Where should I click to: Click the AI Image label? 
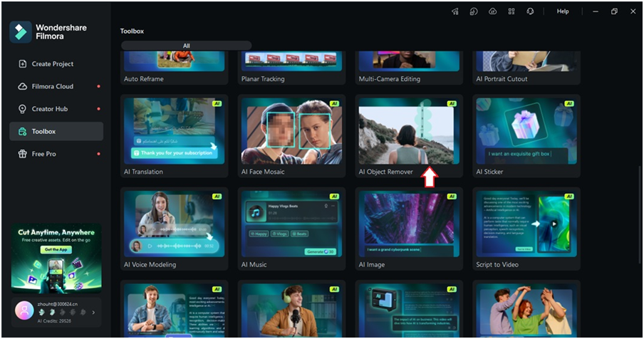tap(372, 265)
